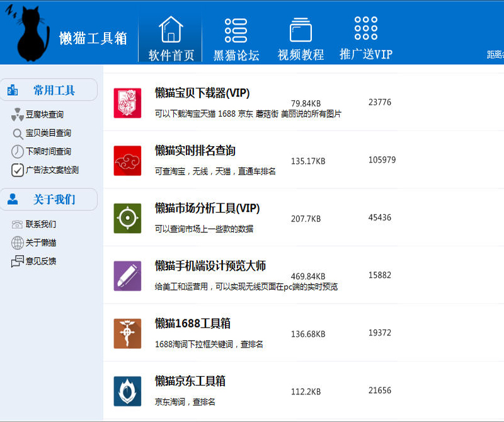Click the house icon above 软件首页
Image resolution: width=504 pixels, height=422 pixels.
point(171,29)
